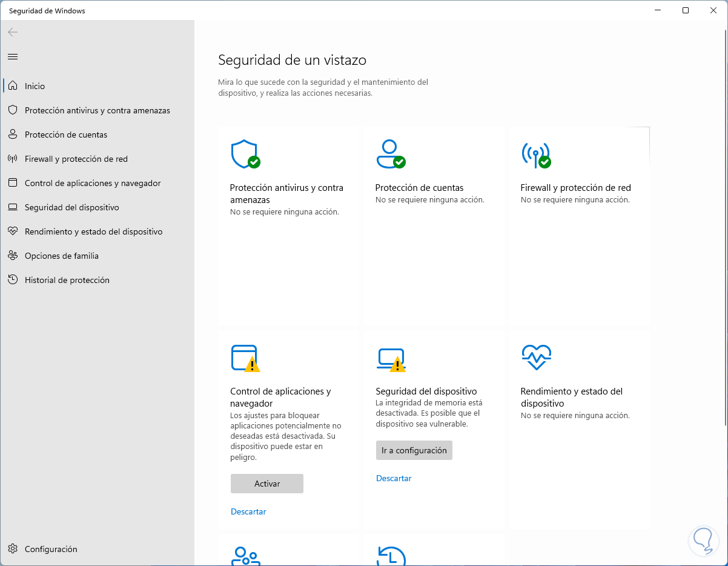Open the device health heart card icon
The width and height of the screenshot is (728, 566).
pyautogui.click(x=537, y=358)
